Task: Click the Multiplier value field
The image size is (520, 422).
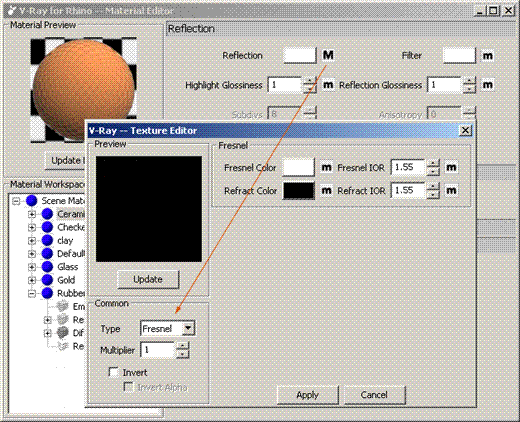Action: pyautogui.click(x=158, y=350)
